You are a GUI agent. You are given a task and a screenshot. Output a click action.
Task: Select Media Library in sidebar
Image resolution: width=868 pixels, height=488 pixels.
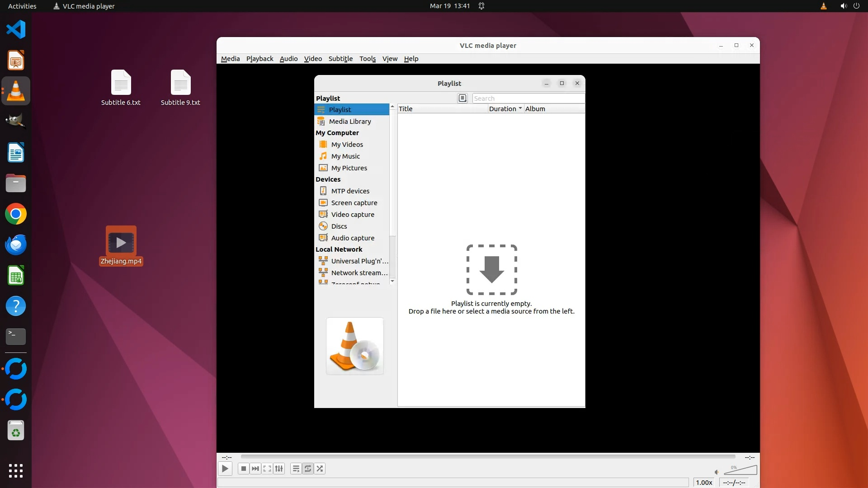point(349,121)
